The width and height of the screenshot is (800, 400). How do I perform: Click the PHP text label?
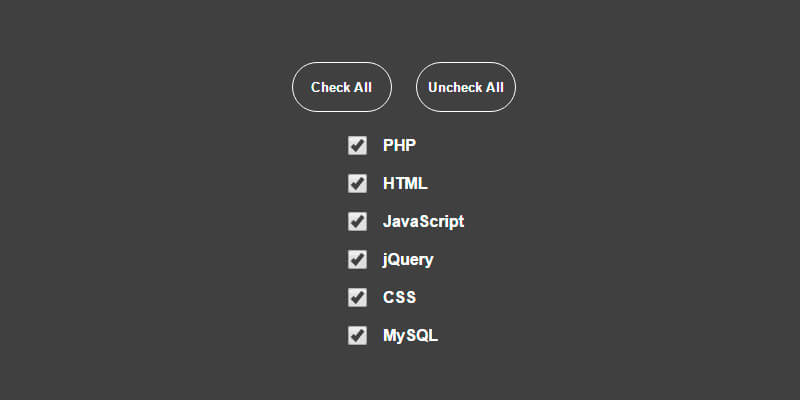coord(399,146)
